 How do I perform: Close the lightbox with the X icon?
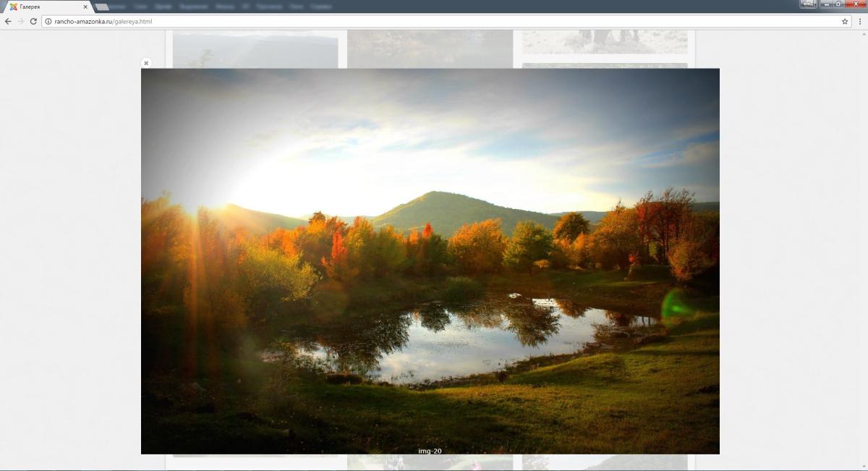click(146, 63)
